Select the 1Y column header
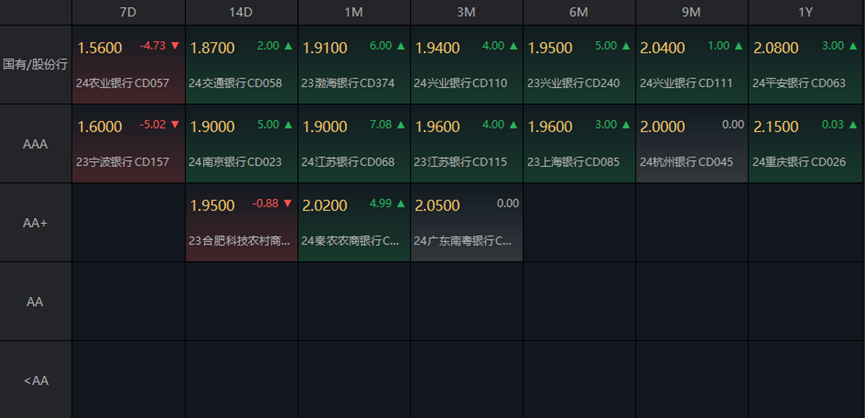865x418 pixels. [806, 12]
